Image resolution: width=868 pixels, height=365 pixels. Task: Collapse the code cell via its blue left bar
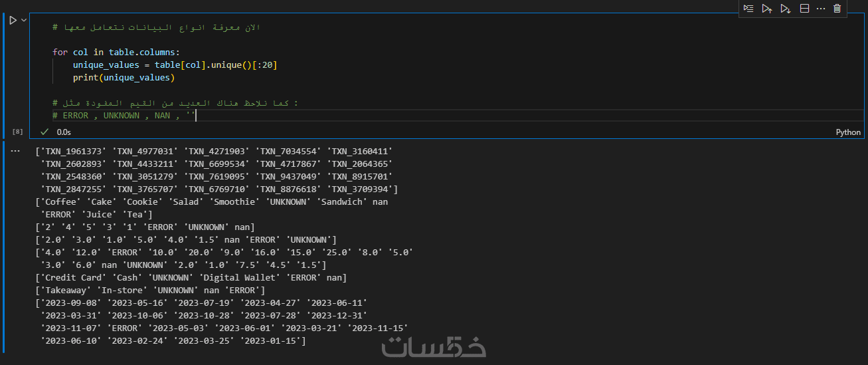click(x=4, y=73)
